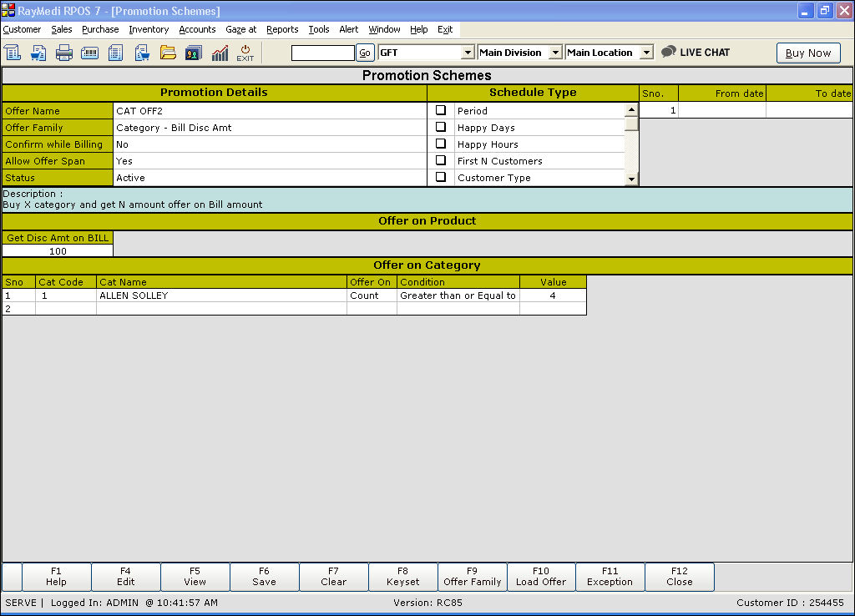Image resolution: width=855 pixels, height=616 pixels.
Task: Tick the First N Customers checkbox
Action: [x=441, y=160]
